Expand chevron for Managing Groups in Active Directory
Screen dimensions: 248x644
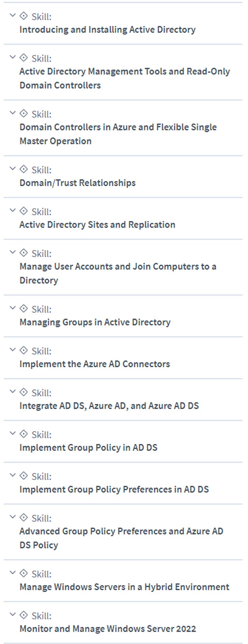pyautogui.click(x=13, y=308)
